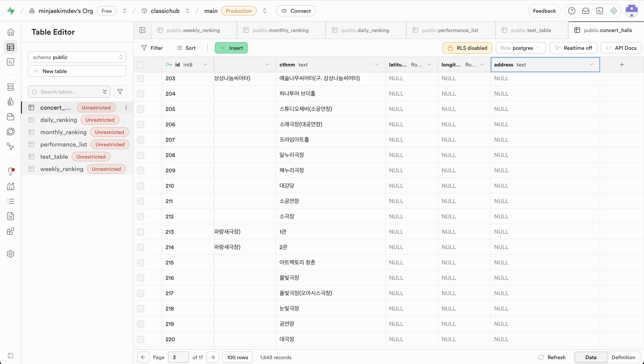Open the Storage sidebar icon

pyautogui.click(x=11, y=117)
